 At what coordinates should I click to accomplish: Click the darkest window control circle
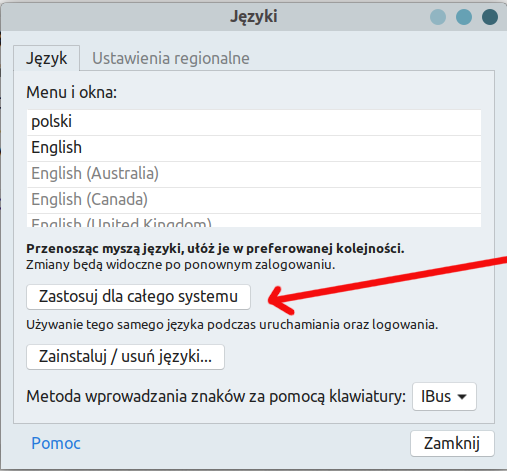(x=490, y=17)
